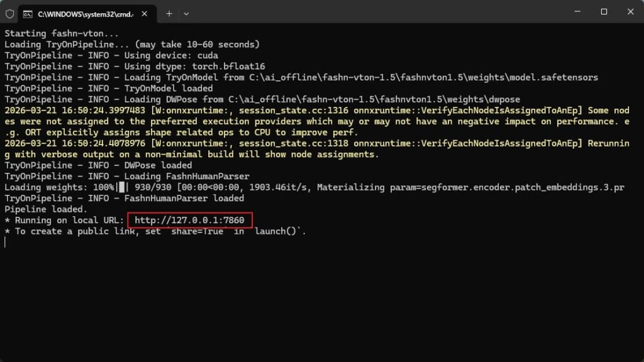Image resolution: width=644 pixels, height=362 pixels.
Task: Click the cmd icon on the tab
Action: point(28,13)
